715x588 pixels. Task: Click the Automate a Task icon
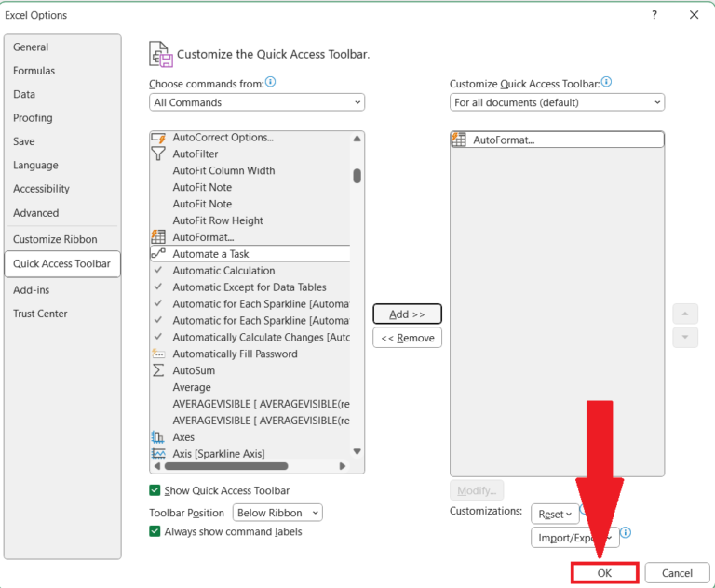157,254
